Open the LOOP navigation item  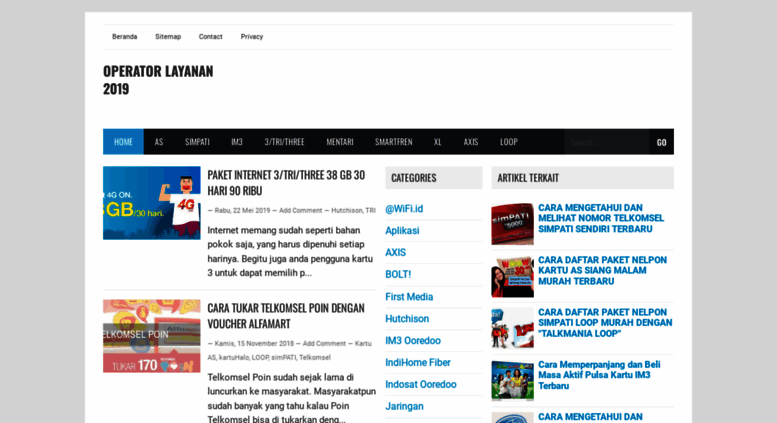(509, 142)
